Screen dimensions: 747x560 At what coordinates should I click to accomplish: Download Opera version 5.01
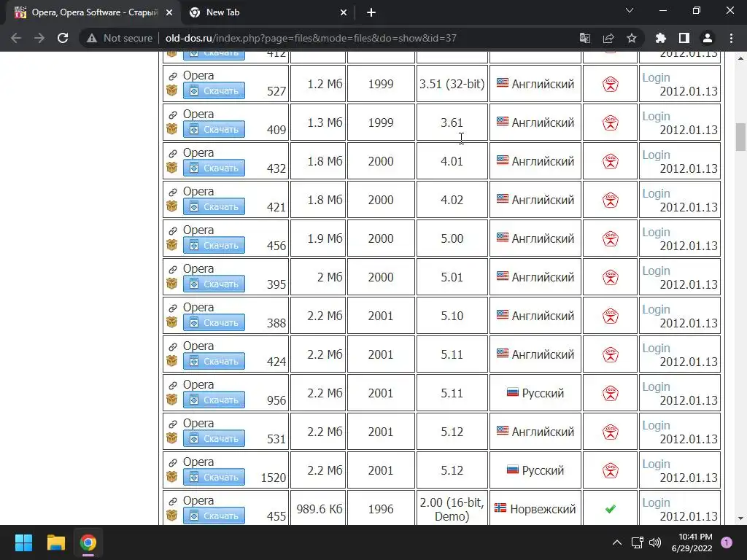point(214,284)
